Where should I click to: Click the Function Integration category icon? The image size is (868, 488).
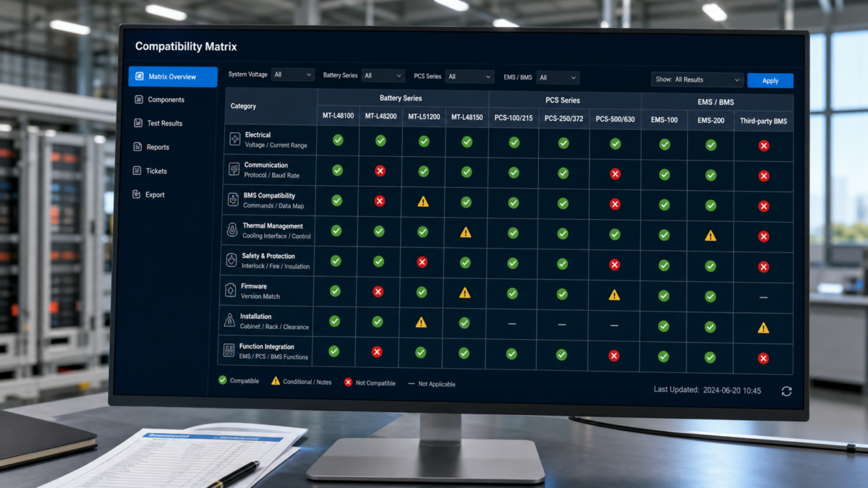click(229, 351)
